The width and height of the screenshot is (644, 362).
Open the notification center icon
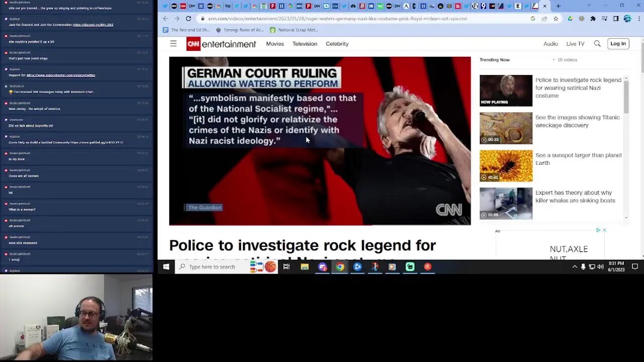635,267
